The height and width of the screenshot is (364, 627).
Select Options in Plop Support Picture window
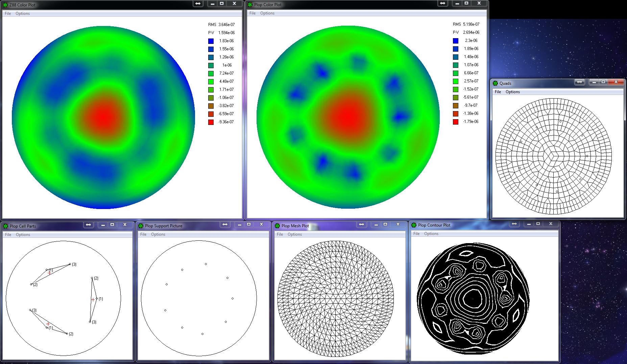coord(158,234)
